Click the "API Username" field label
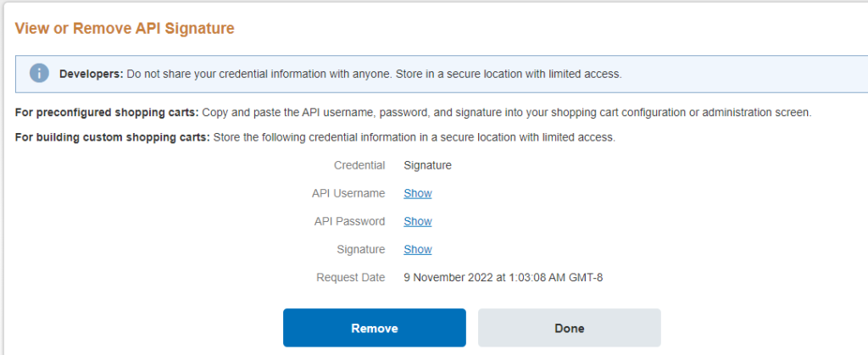Screen dimensions: 868x355 click(x=348, y=193)
